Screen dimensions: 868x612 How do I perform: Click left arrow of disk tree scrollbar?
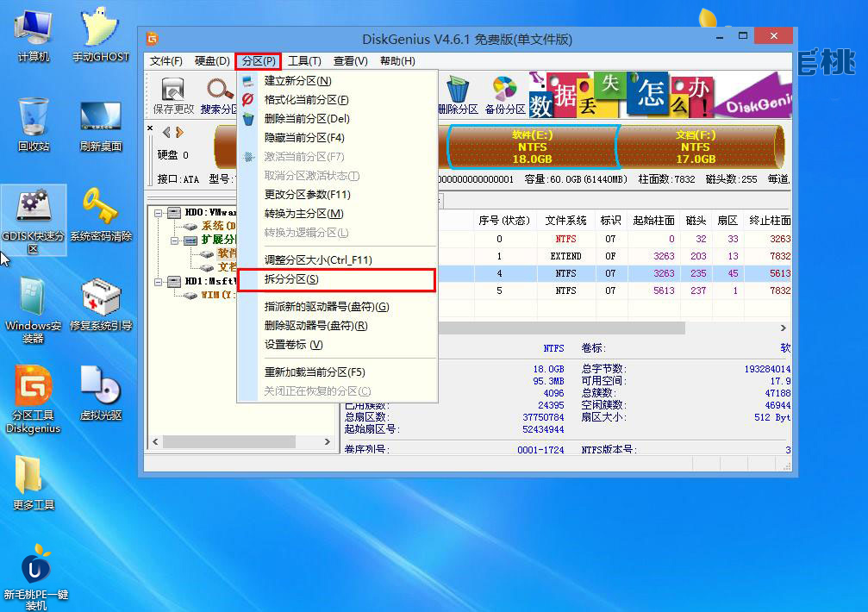tap(155, 441)
